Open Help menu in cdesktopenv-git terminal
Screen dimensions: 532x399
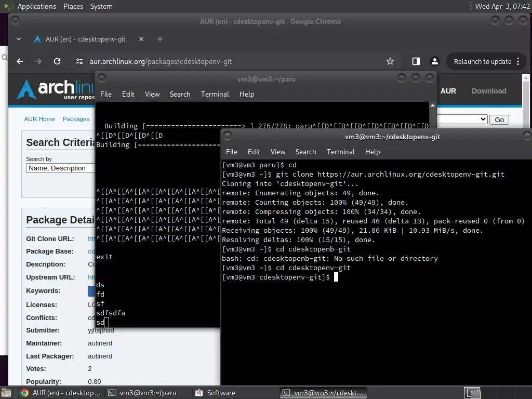click(373, 152)
